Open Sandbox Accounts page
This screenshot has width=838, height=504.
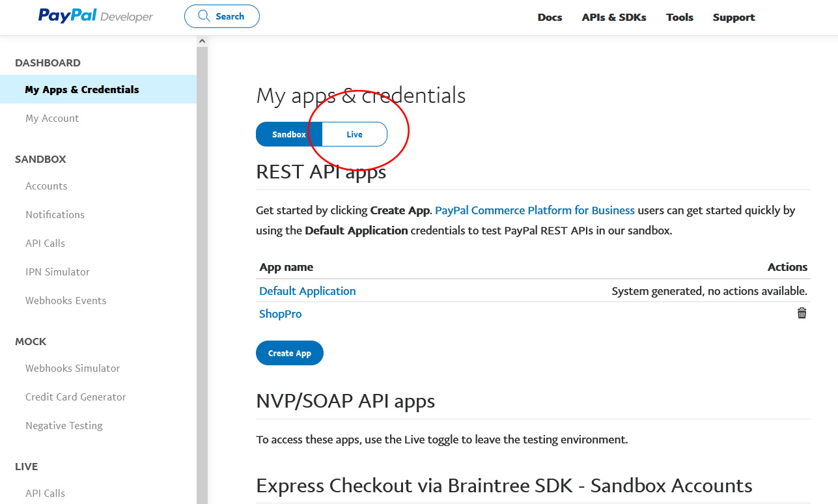coord(46,186)
